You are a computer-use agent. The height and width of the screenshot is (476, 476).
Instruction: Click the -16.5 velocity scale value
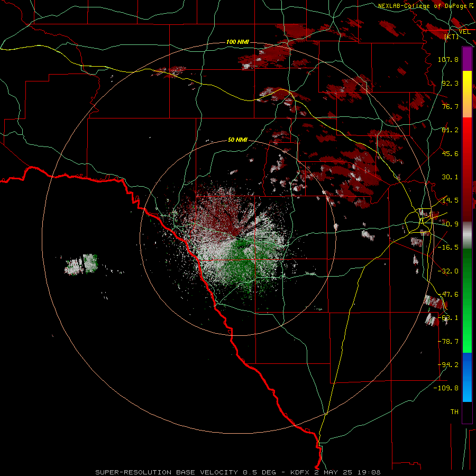(x=448, y=248)
